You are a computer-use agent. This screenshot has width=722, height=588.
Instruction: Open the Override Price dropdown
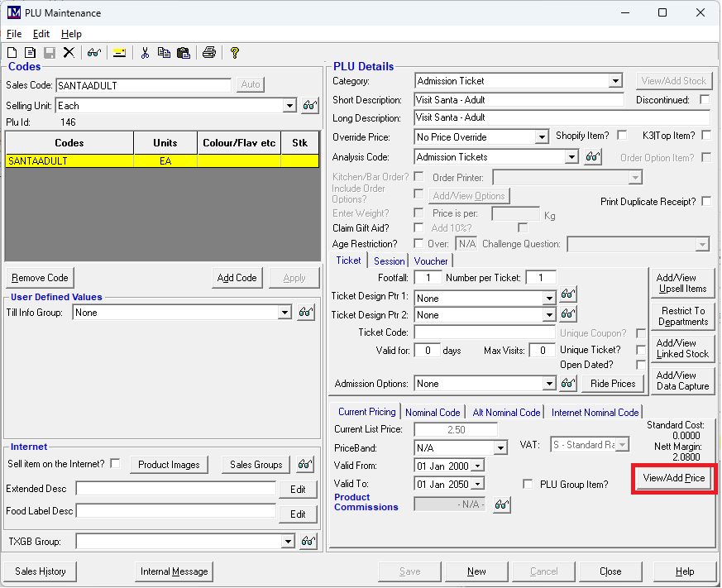[542, 137]
